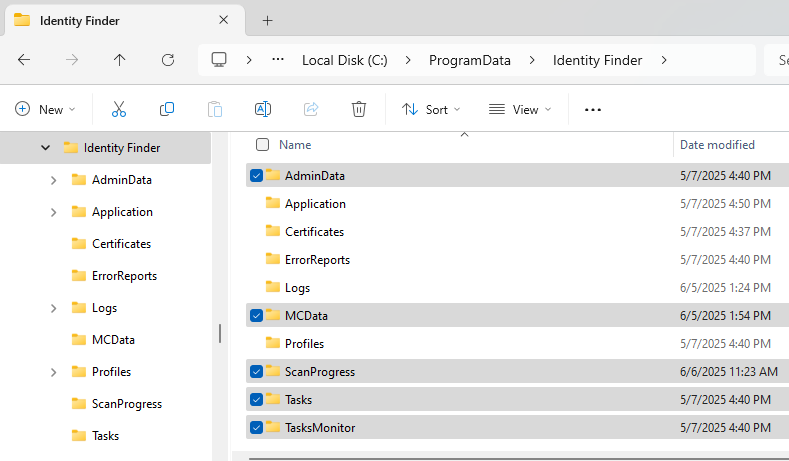The height and width of the screenshot is (461, 789).
Task: Click the Delete trash can icon
Action: pos(359,109)
